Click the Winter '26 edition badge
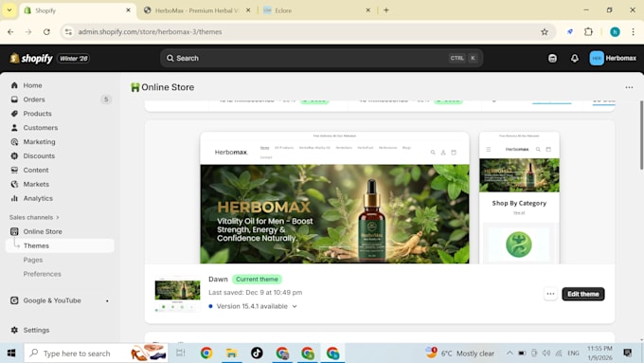Screen dimensions: 644x363 coord(74,59)
